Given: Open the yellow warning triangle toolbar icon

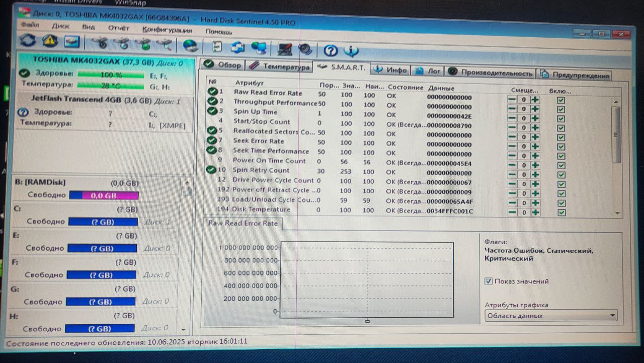Looking at the screenshot, I should point(50,41).
